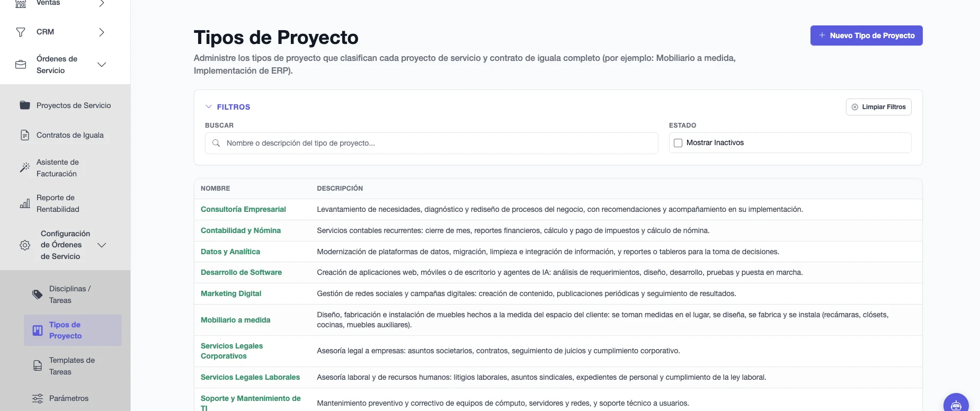Viewport: 980px width, 411px height.
Task: Expand the CRM submenu chevron
Action: tap(102, 32)
